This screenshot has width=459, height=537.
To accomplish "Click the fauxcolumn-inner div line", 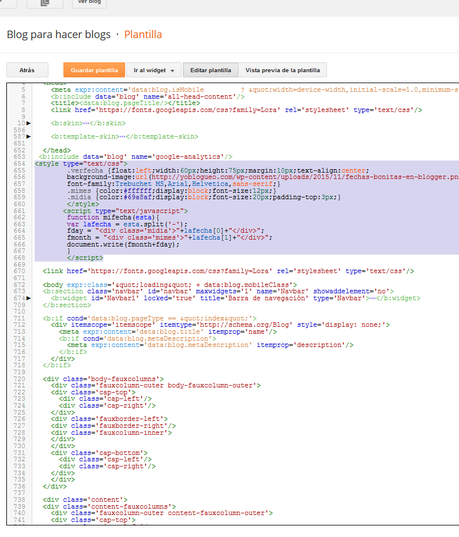I will click(x=111, y=433).
